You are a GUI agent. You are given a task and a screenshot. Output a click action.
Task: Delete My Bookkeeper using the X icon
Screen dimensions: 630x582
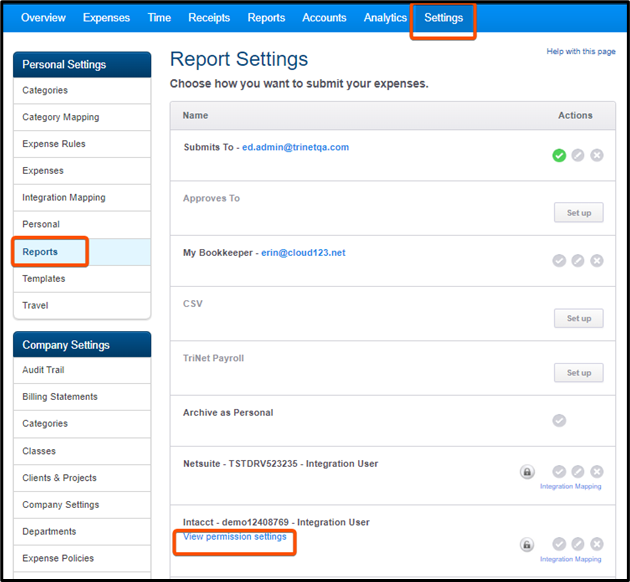click(597, 261)
